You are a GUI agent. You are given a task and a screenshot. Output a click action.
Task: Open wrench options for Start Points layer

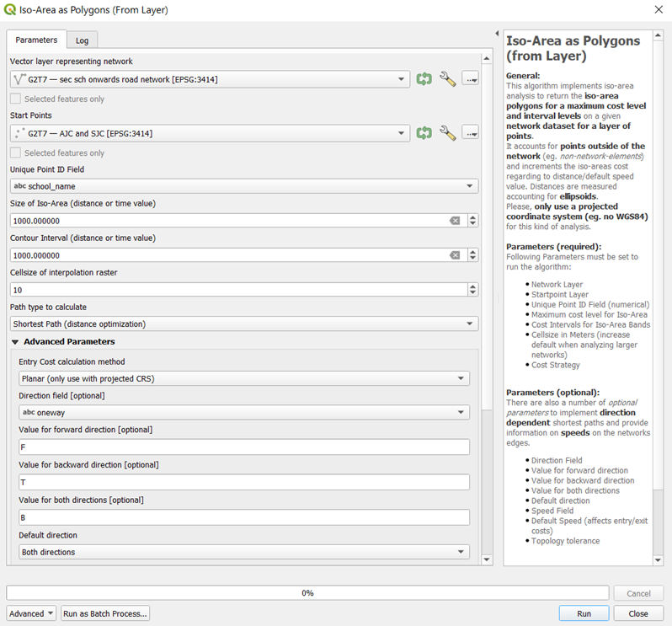click(x=447, y=133)
